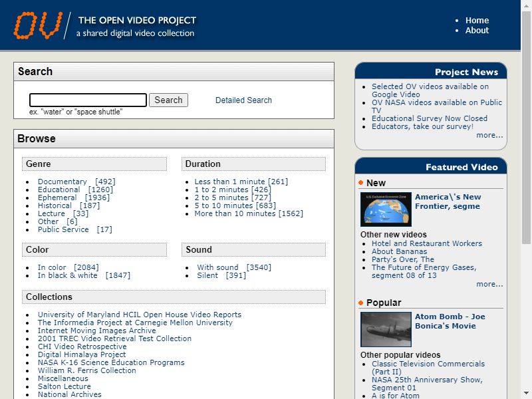Open Classic Television Commercials (Part II)
The image size is (532, 399).
point(428,368)
